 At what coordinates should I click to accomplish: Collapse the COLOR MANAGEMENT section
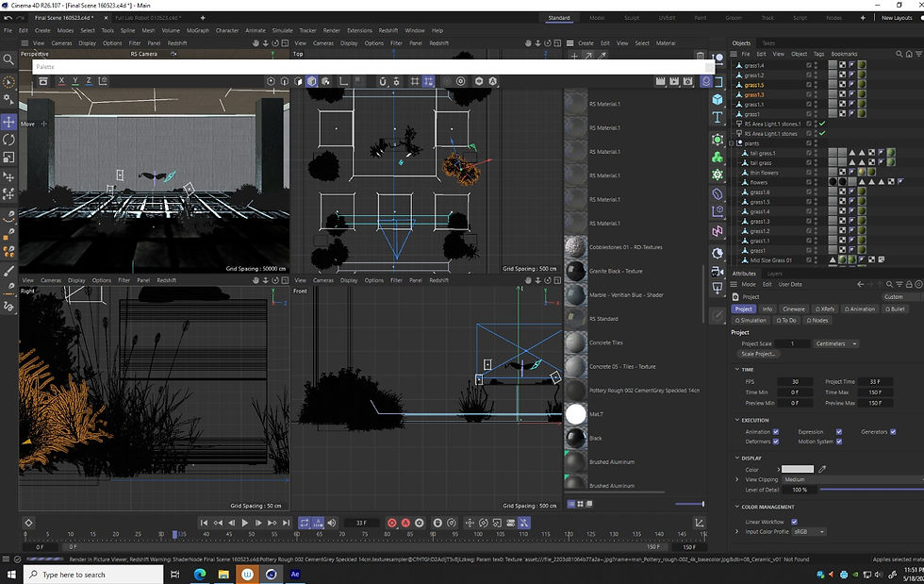click(x=737, y=507)
